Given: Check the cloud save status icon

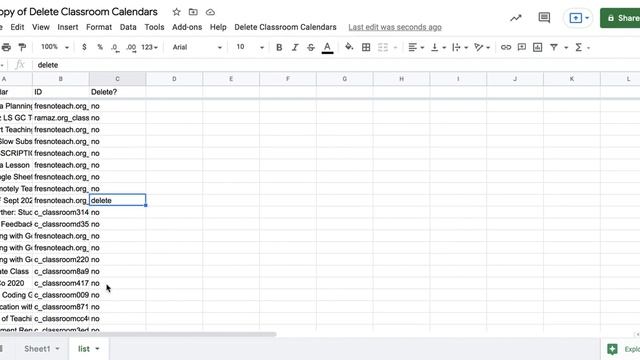Looking at the screenshot, I should tap(210, 12).
